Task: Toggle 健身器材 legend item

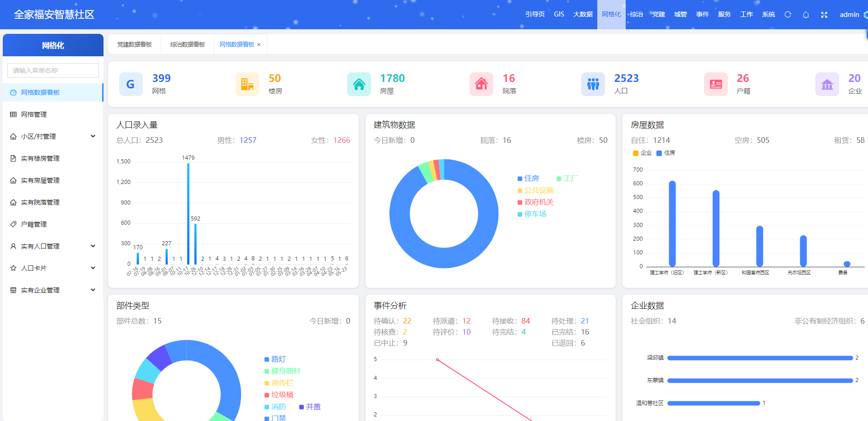Action: pyautogui.click(x=282, y=371)
